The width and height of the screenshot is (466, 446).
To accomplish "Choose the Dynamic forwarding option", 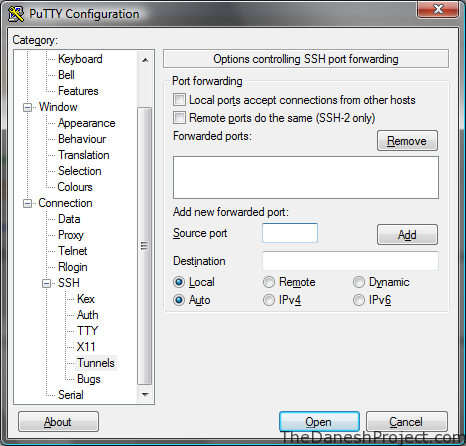I will pyautogui.click(x=359, y=282).
